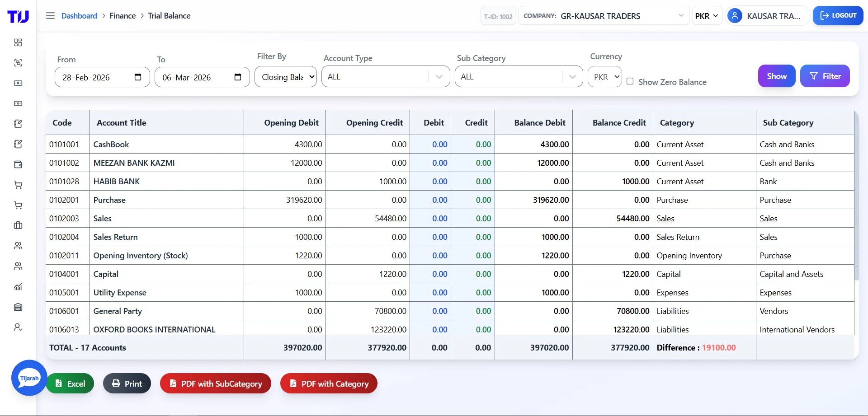Open the From date field calendar
This screenshot has width=868, height=416.
click(138, 77)
